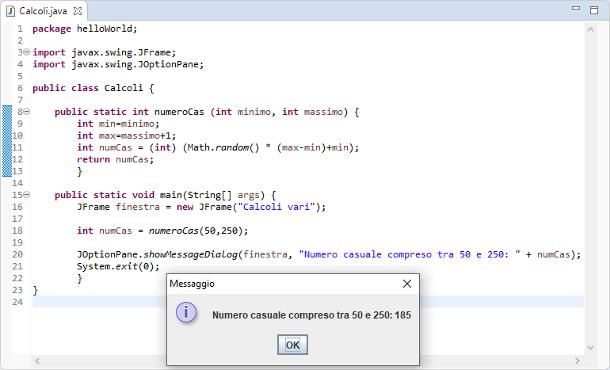610x370 pixels.
Task: Click the Java file icon on Calcoli.java tab
Action: coord(11,11)
